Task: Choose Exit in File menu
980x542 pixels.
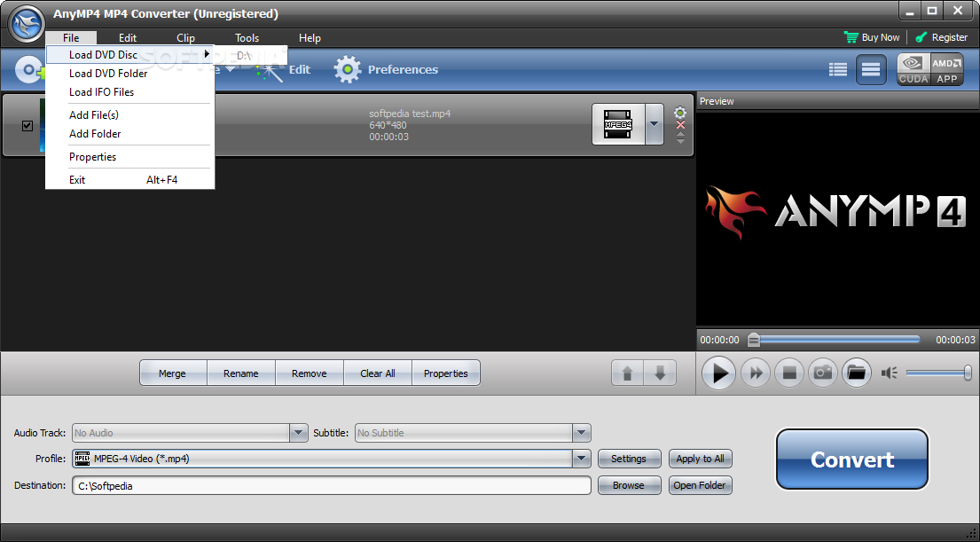Action: point(130,180)
